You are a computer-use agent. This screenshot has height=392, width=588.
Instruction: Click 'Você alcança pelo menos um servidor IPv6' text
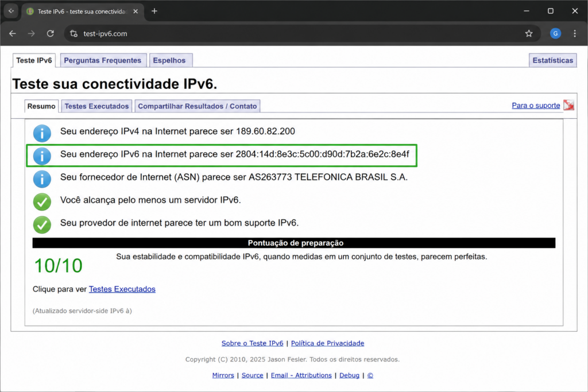(x=150, y=200)
